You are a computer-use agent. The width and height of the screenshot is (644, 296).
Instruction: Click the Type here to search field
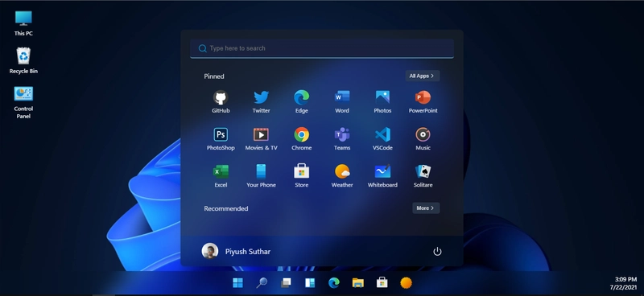point(322,48)
